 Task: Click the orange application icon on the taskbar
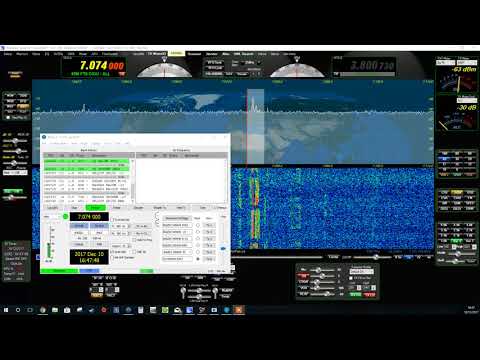click(x=239, y=310)
